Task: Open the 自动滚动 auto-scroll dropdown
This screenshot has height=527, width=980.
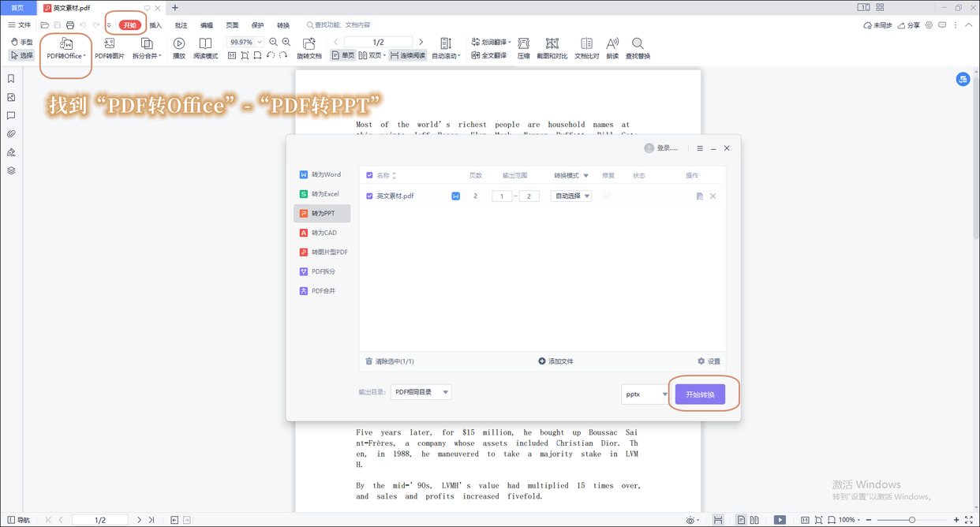Action: (446, 49)
